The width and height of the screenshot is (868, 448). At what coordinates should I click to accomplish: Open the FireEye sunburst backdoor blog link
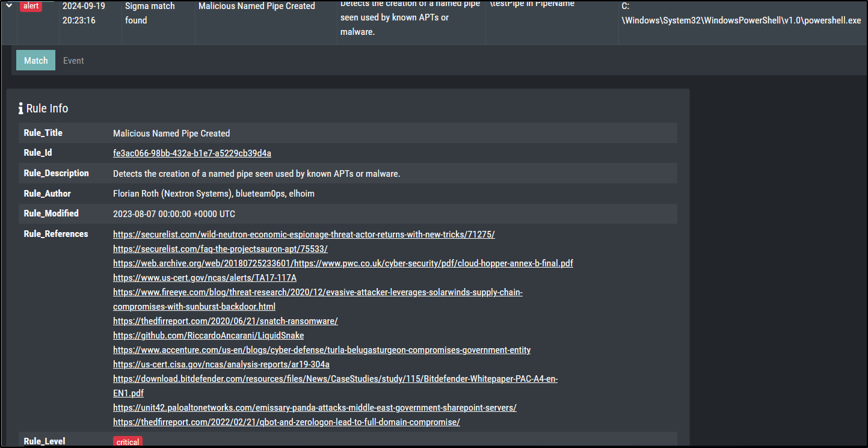click(x=318, y=292)
